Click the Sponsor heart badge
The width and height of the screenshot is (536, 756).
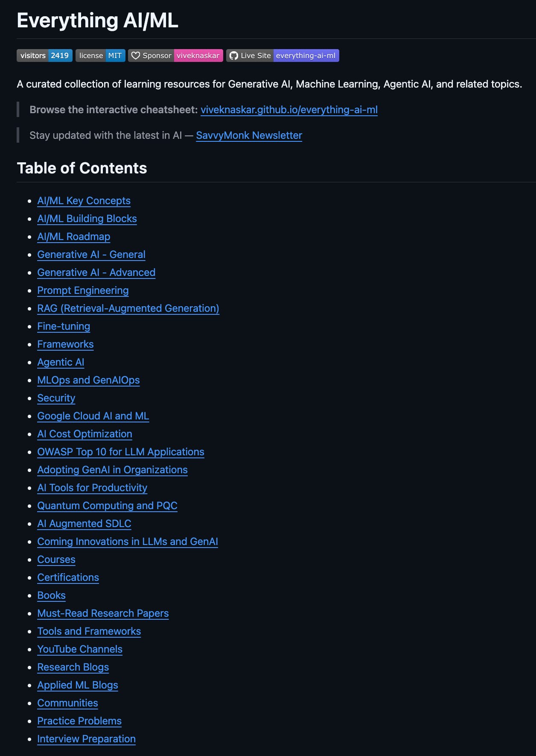tap(175, 56)
